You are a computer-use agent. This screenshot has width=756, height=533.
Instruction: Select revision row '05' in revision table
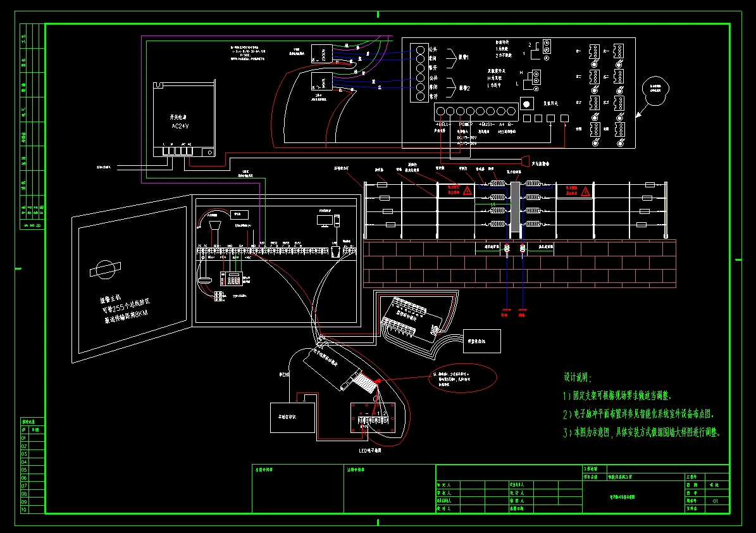(32, 470)
